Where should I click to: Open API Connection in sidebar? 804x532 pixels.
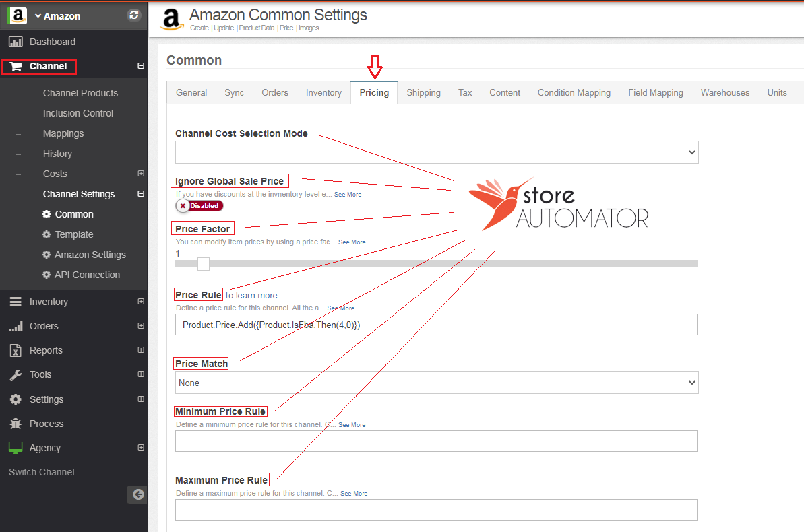87,275
